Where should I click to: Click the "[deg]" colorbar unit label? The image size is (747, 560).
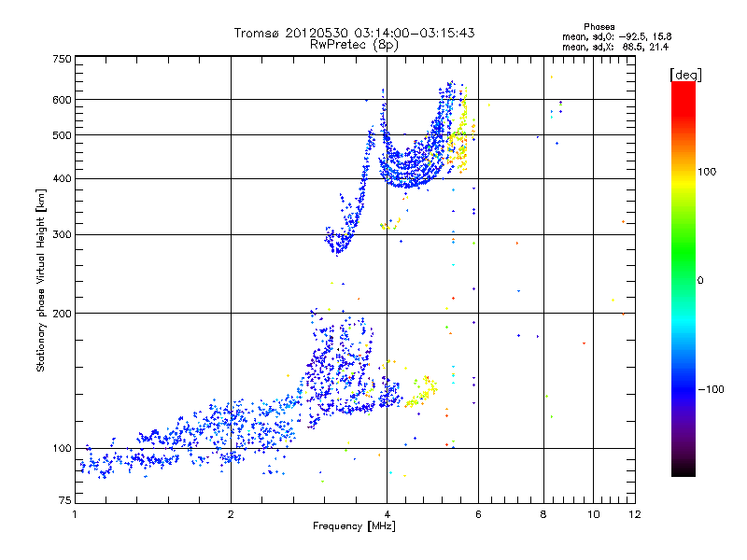coord(685,75)
